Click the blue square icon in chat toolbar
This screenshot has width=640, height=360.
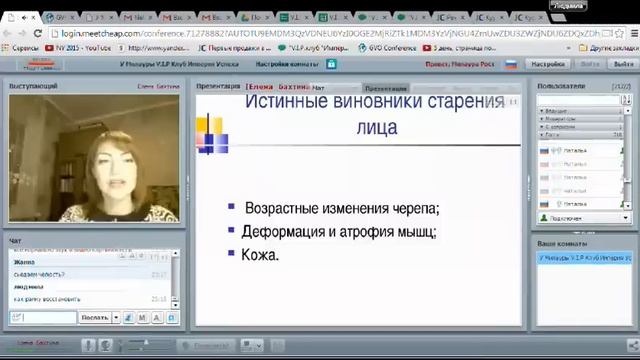(x=172, y=317)
